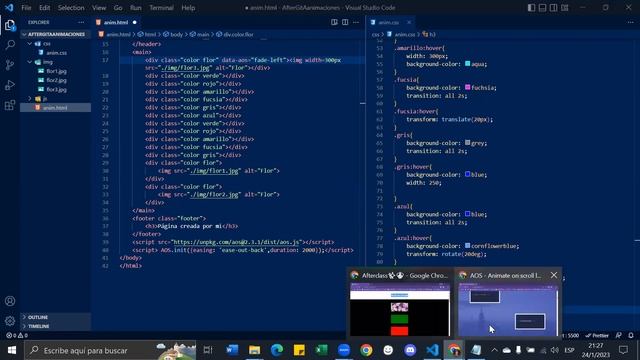Image resolution: width=640 pixels, height=360 pixels.
Task: Open the File menu
Action: tap(26, 8)
